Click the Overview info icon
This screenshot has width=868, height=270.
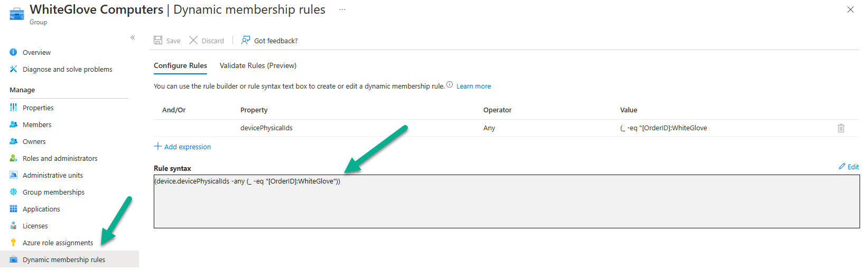[13, 52]
